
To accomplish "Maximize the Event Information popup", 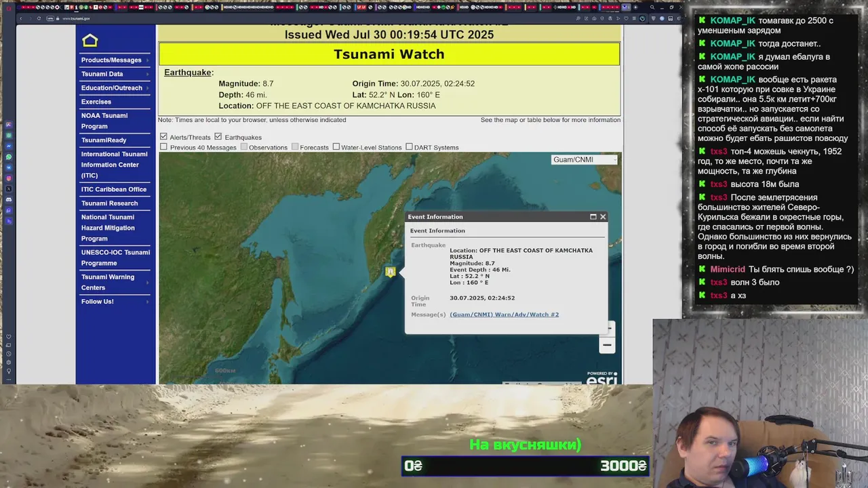I will pos(593,217).
